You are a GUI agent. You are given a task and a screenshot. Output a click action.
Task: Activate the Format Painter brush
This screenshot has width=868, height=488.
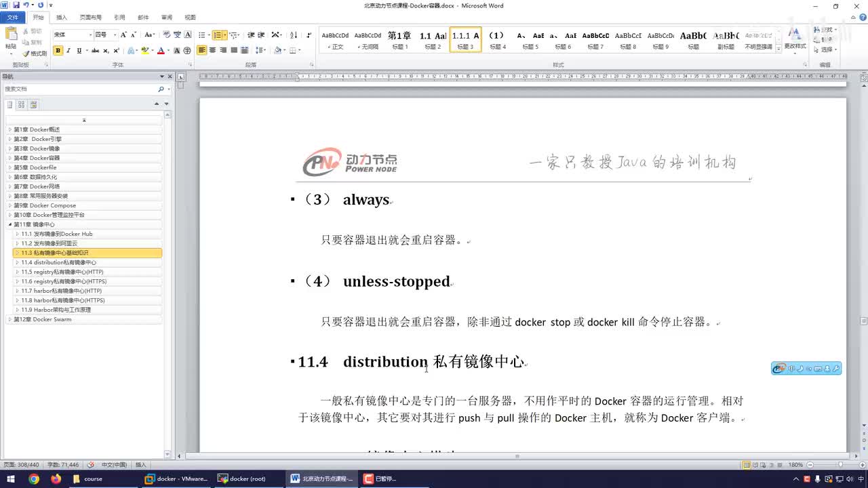click(34, 54)
